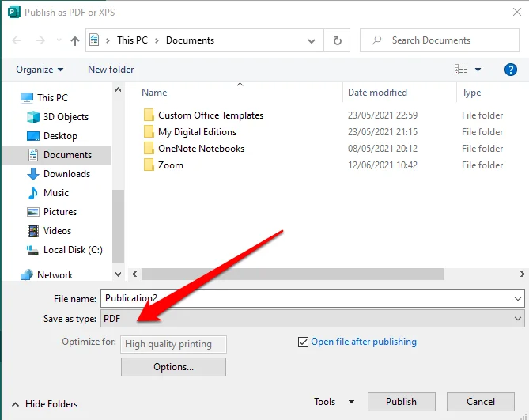Viewport: 529px width, 420px height.
Task: Click the Network icon in sidebar
Action: point(27,275)
